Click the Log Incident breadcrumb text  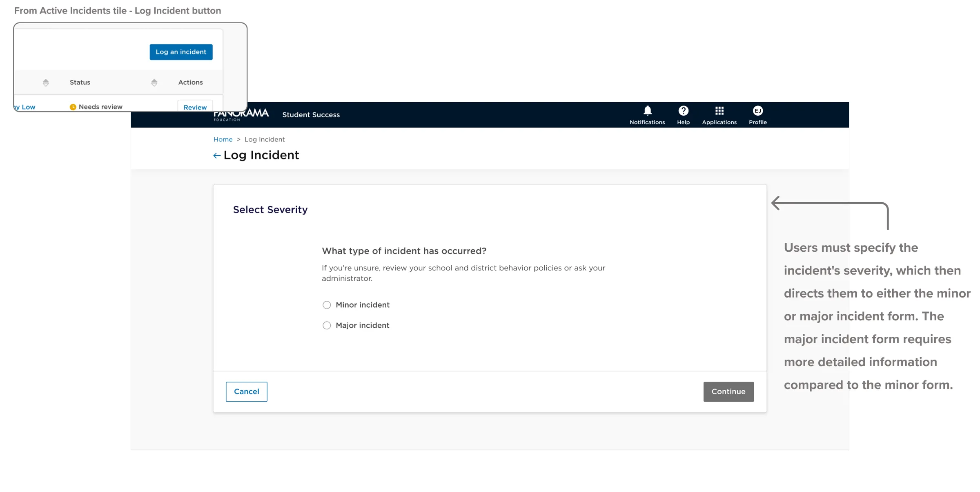[264, 139]
